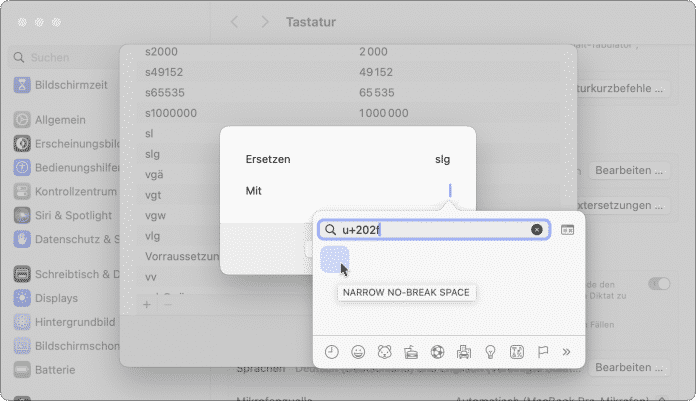Select the s49152 replacement row

[348, 72]
